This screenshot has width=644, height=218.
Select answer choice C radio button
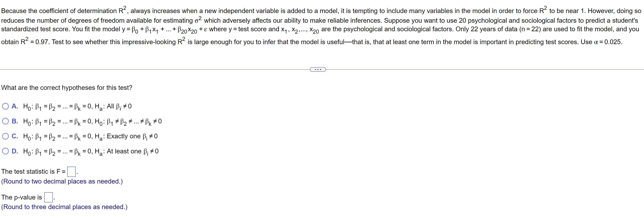pos(5,136)
